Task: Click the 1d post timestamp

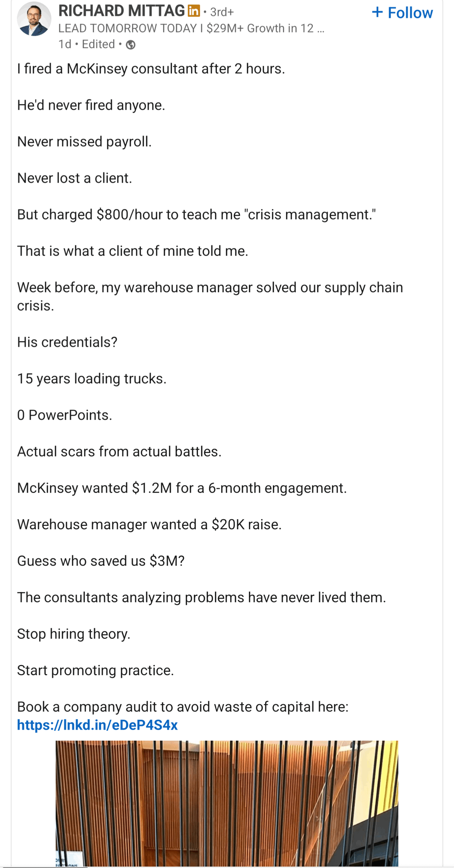Action: (x=65, y=44)
